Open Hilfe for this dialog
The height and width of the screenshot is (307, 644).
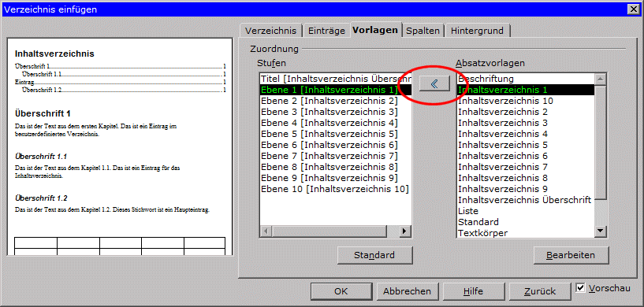(x=473, y=291)
